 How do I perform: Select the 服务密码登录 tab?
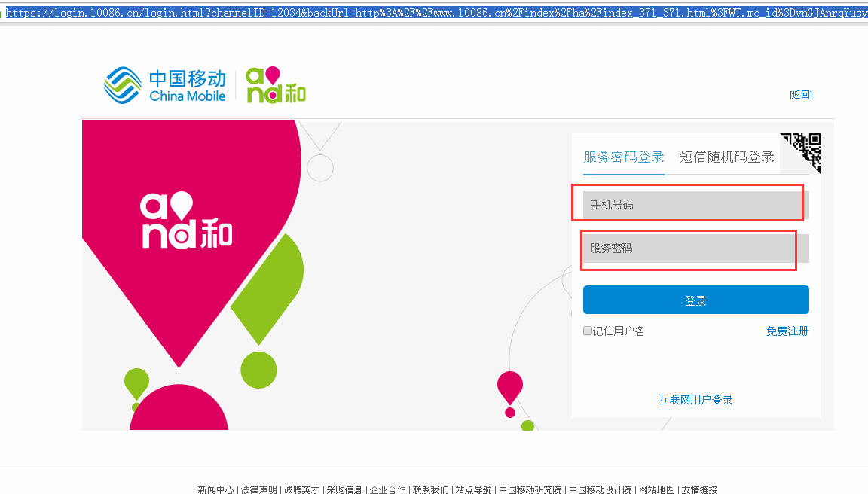[x=623, y=156]
